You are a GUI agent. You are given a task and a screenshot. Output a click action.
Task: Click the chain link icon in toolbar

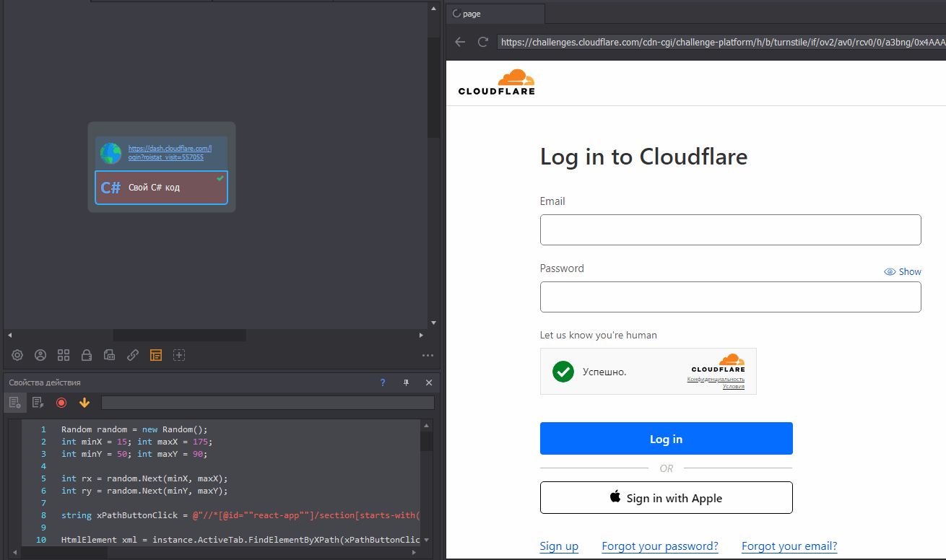click(x=133, y=355)
